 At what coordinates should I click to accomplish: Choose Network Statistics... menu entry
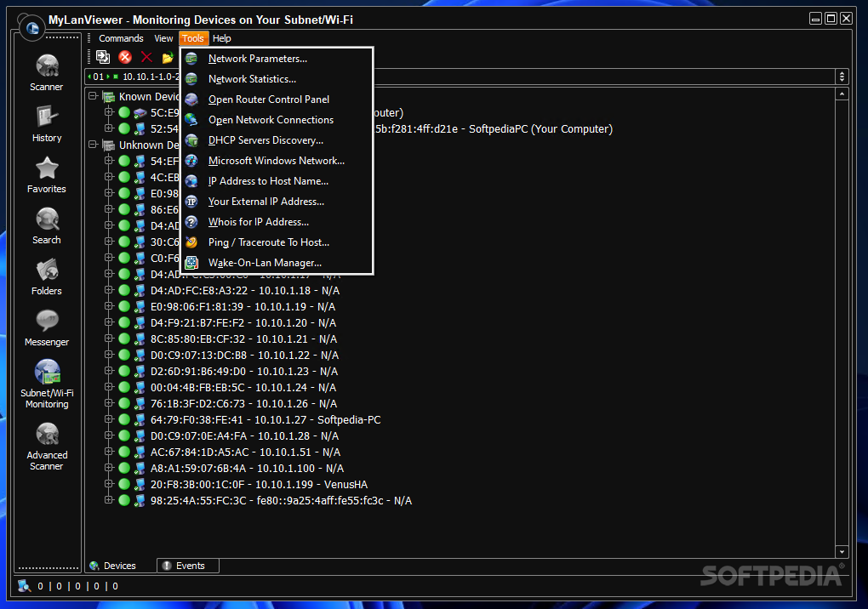point(277,79)
